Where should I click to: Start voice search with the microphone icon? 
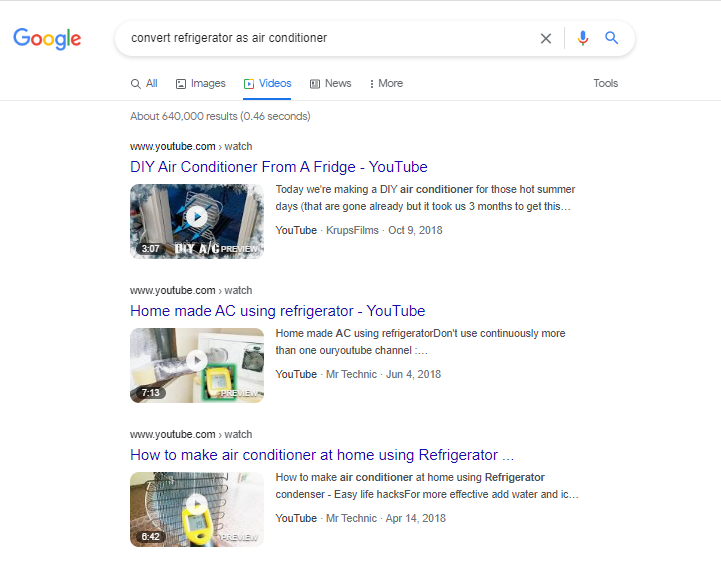point(583,38)
